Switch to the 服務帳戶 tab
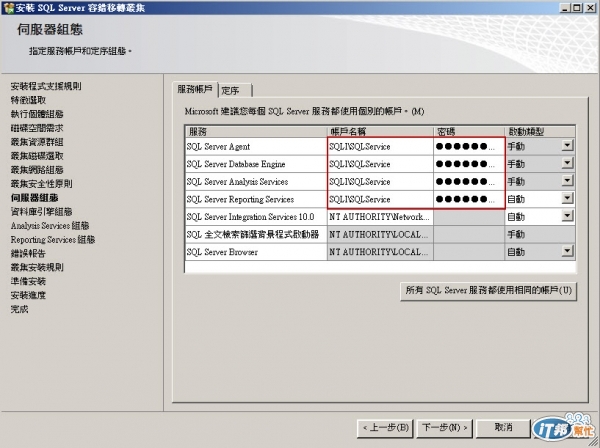This screenshot has height=448, width=600. pyautogui.click(x=195, y=90)
